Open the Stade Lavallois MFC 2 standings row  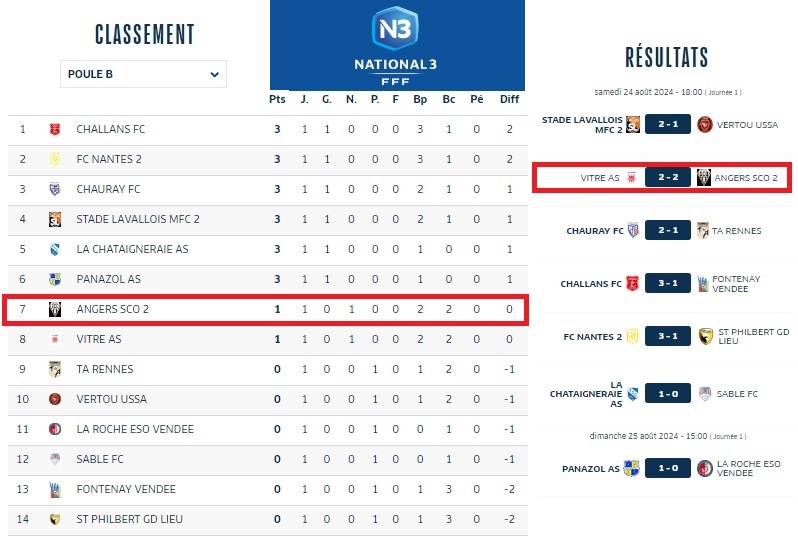pyautogui.click(x=138, y=219)
